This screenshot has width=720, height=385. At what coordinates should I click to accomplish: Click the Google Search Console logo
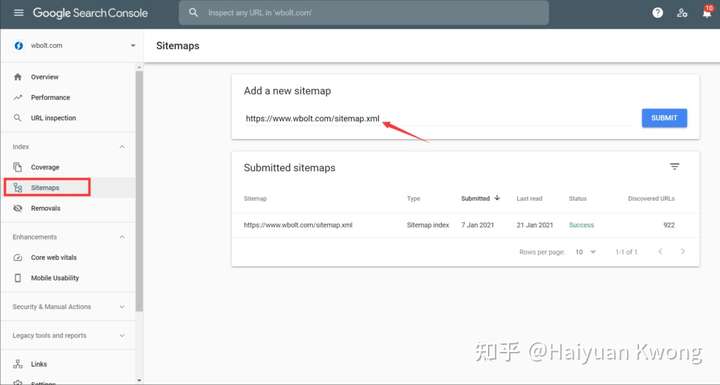click(x=90, y=13)
